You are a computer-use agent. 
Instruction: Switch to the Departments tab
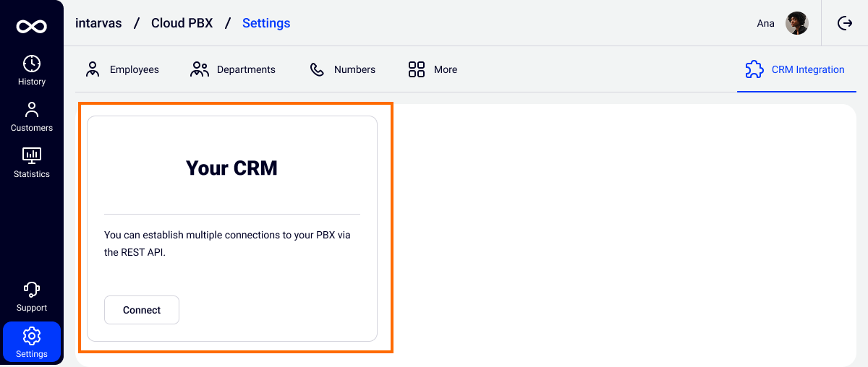coord(233,69)
